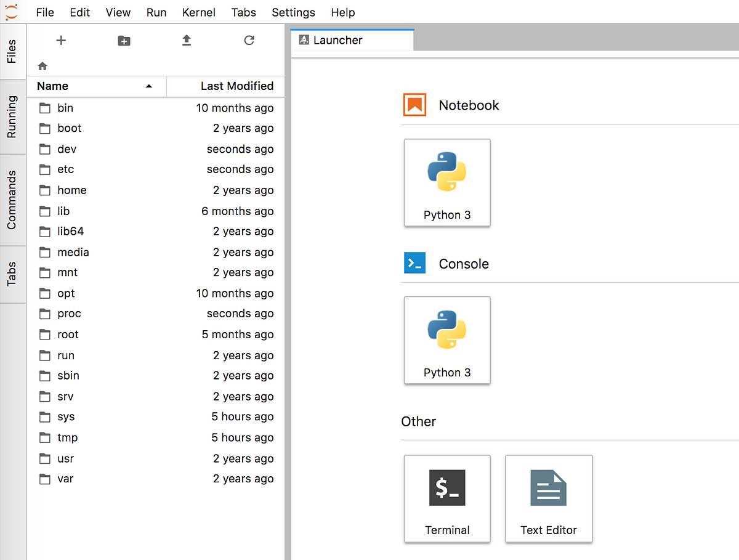Open the Settings menu
The height and width of the screenshot is (560, 739).
pos(293,12)
